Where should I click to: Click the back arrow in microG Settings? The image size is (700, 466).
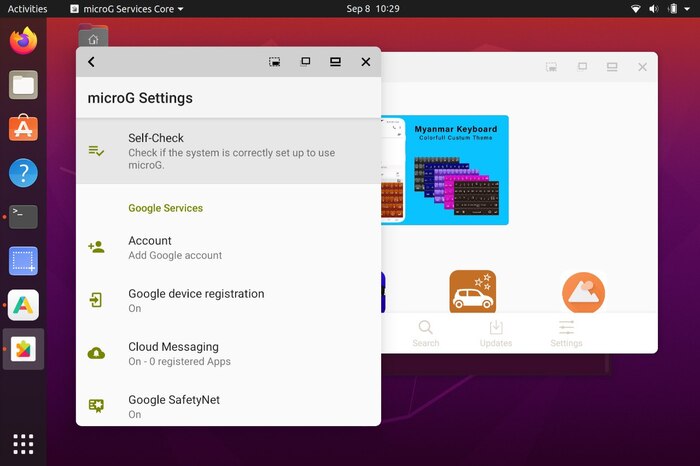pyautogui.click(x=91, y=62)
